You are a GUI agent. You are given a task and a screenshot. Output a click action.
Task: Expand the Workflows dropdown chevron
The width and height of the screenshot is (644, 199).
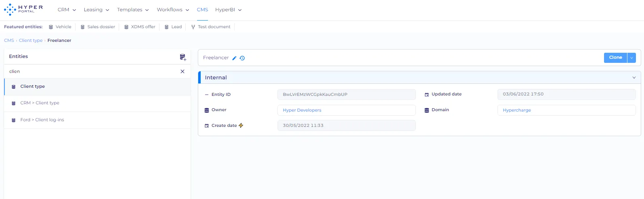[187, 10]
